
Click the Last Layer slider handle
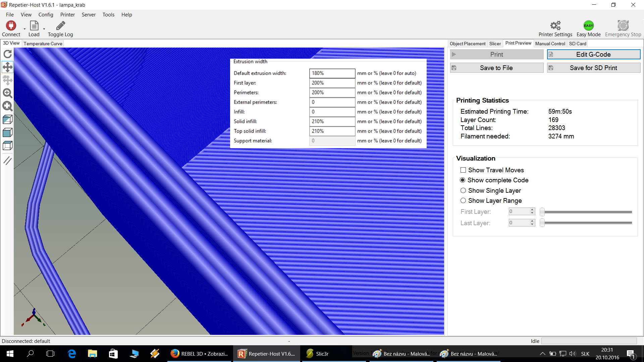542,223
